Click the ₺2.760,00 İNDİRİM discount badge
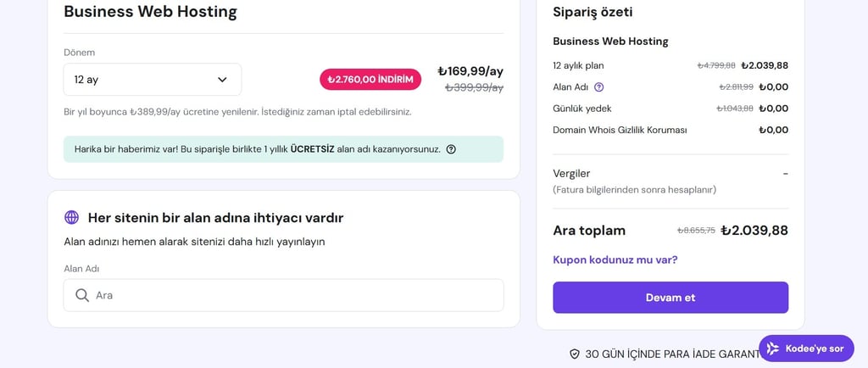The width and height of the screenshot is (868, 368). click(370, 80)
